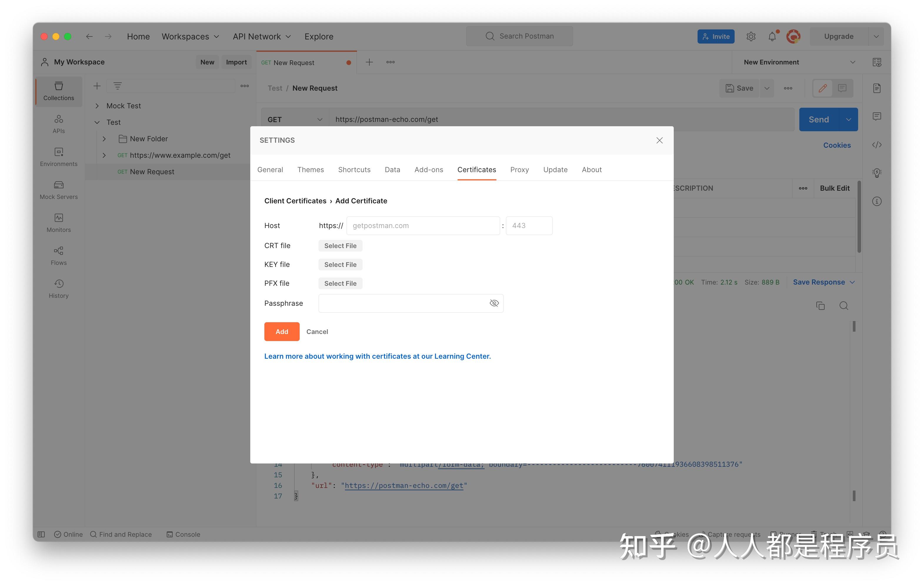The image size is (924, 585).
Task: Click the notifications bell icon
Action: point(772,36)
